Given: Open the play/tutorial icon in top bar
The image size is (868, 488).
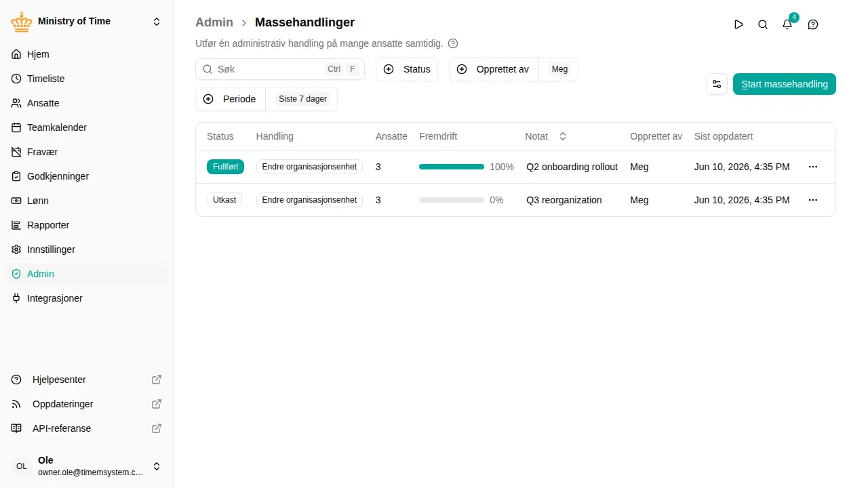Looking at the screenshot, I should point(738,24).
